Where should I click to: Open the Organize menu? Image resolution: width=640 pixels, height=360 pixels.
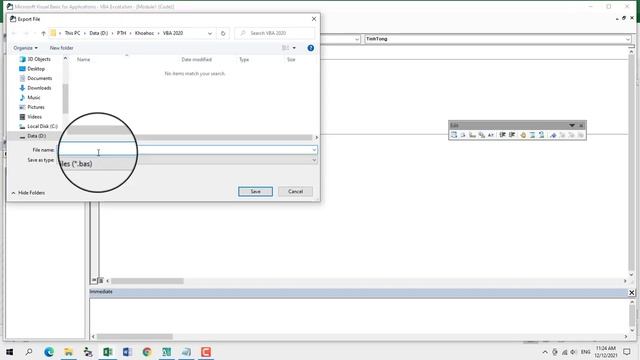(25, 48)
